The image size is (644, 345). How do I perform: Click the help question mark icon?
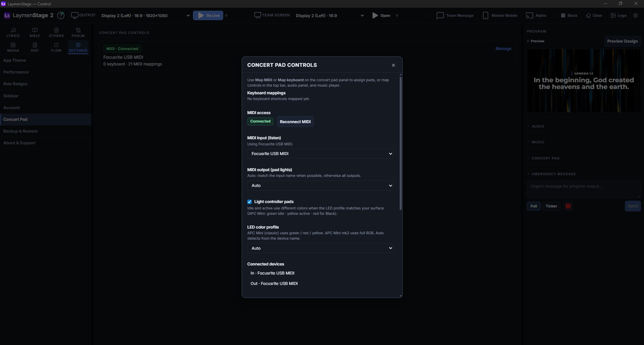61,15
